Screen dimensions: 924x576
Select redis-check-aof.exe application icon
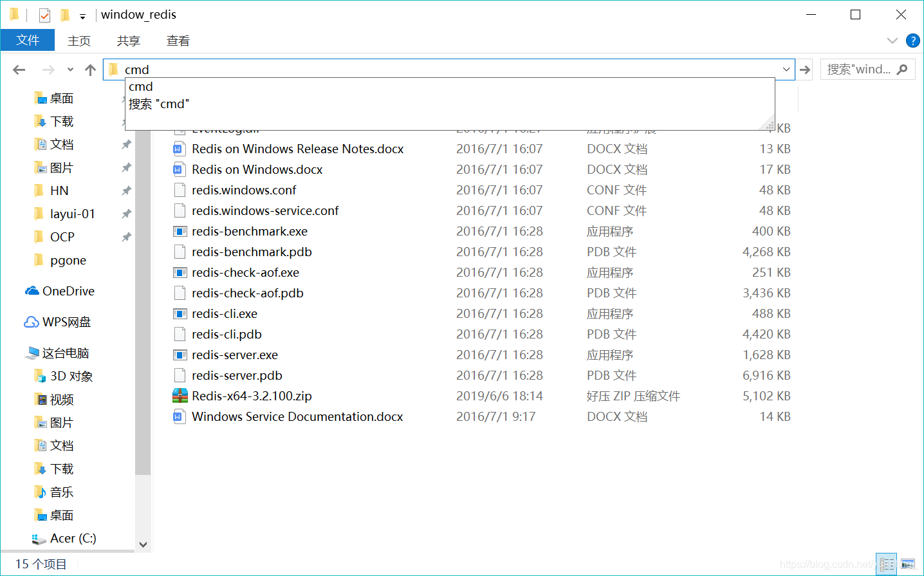click(180, 273)
